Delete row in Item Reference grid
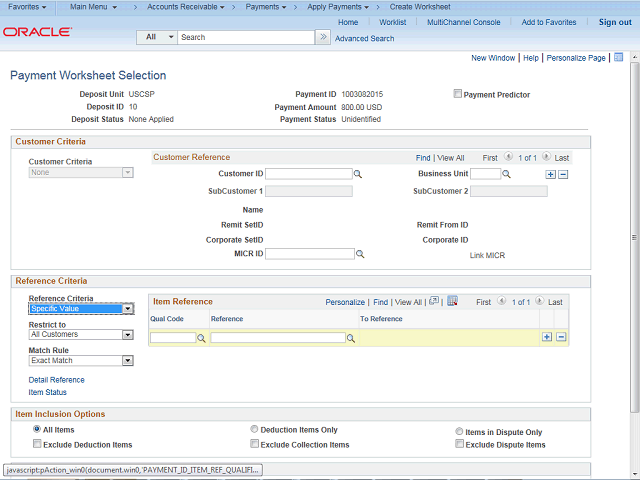The height and width of the screenshot is (480, 640). point(561,338)
